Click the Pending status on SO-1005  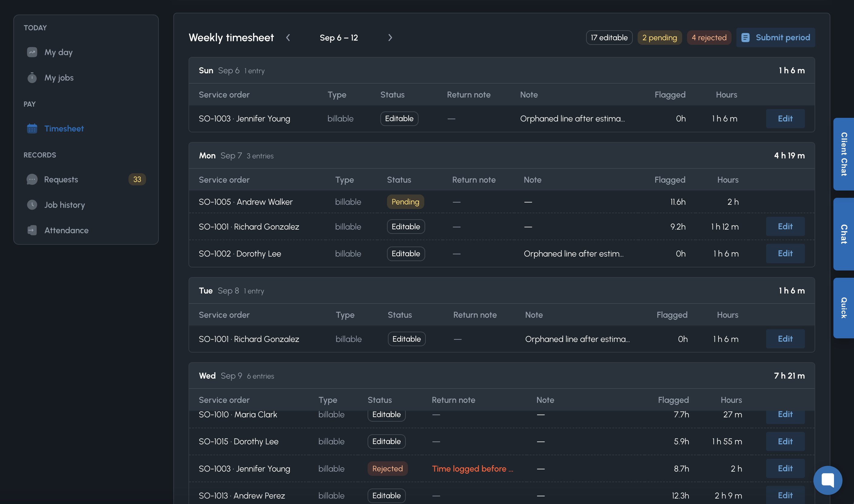[405, 202]
